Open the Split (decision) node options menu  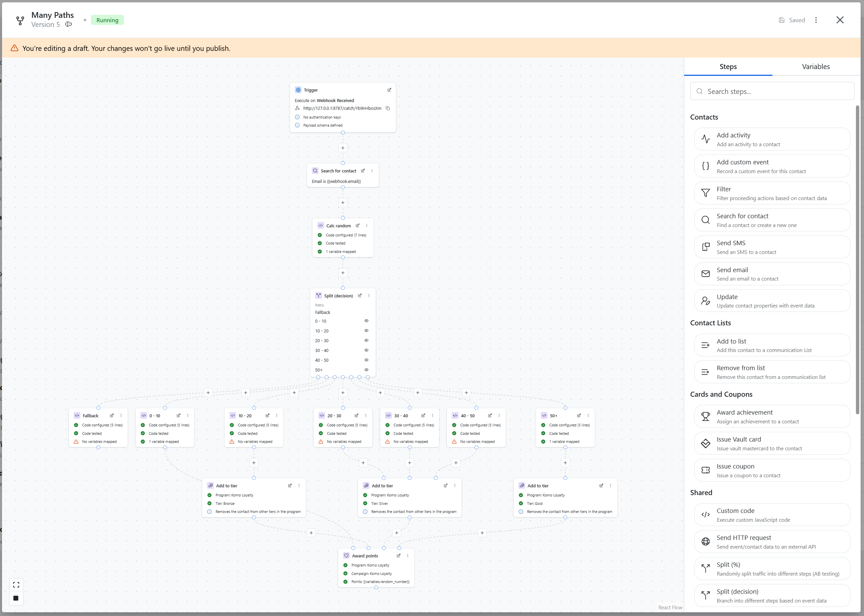(x=369, y=295)
